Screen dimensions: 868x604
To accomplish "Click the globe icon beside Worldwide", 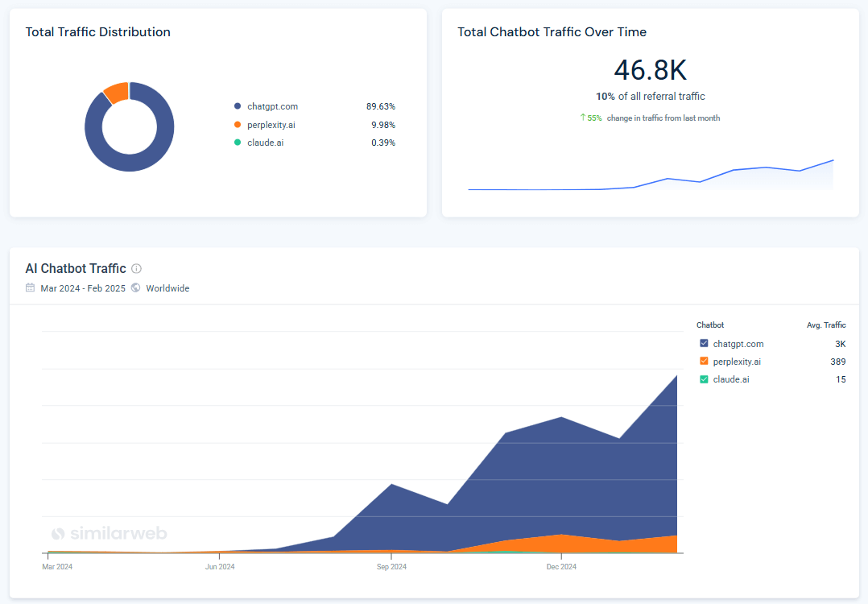I will (x=137, y=288).
